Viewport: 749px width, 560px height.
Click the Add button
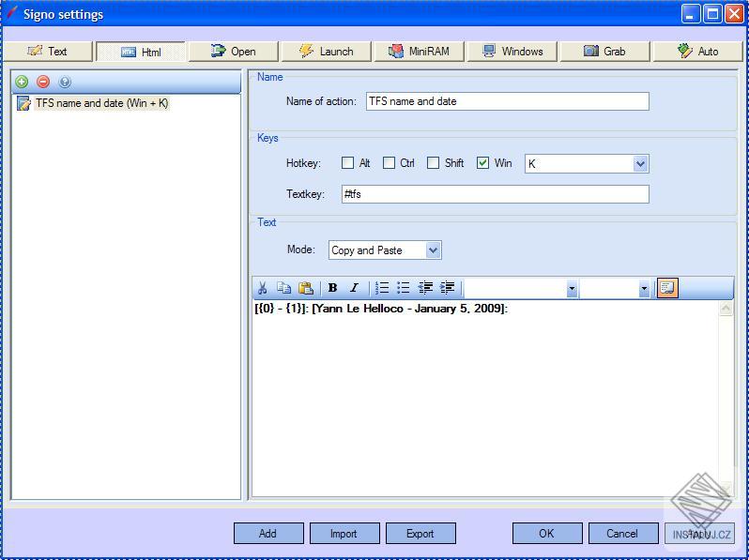[268, 533]
